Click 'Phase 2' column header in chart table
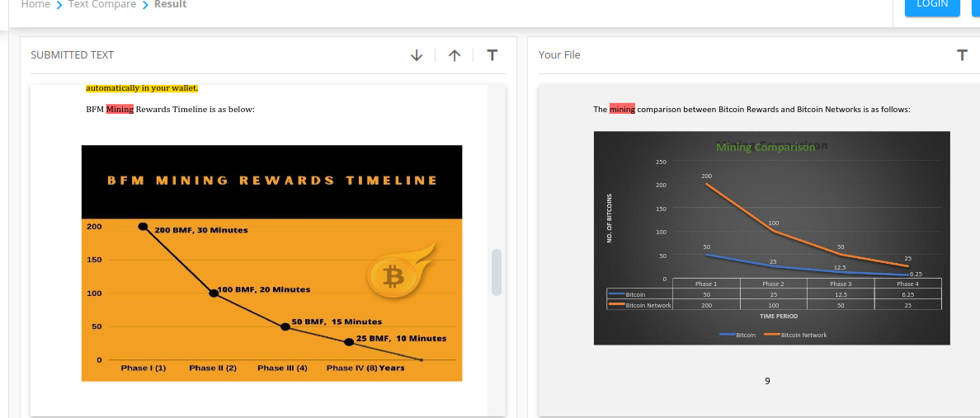This screenshot has width=980, height=418. pyautogui.click(x=773, y=284)
